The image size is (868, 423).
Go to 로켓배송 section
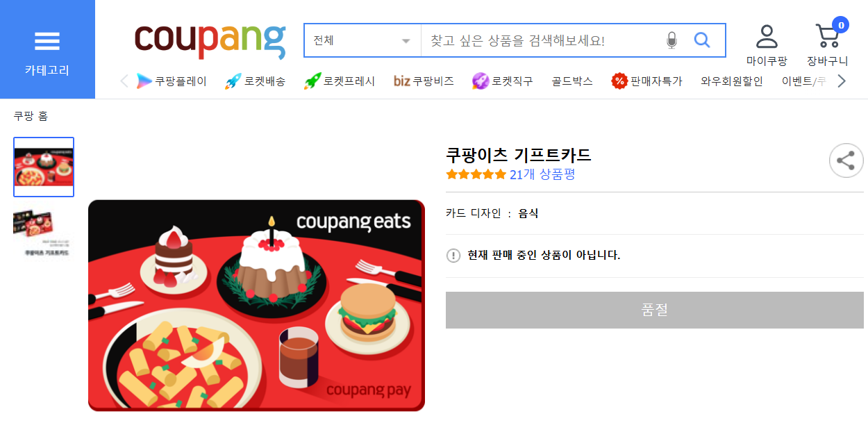click(x=255, y=81)
